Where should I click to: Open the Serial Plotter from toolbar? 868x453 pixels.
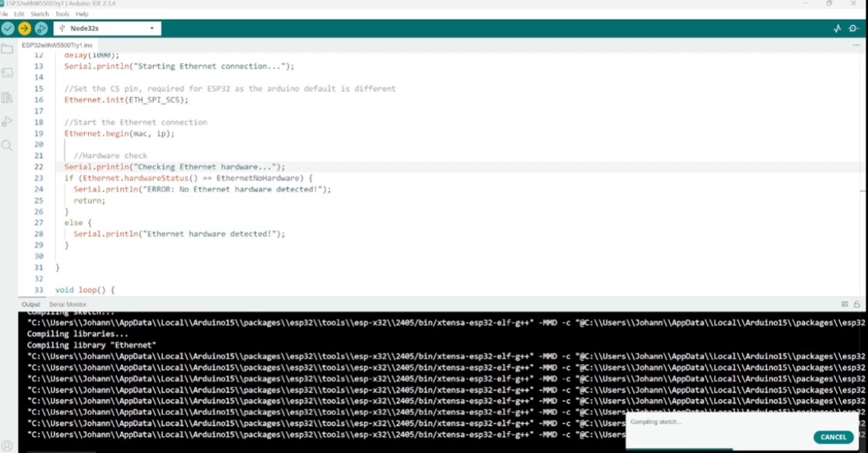click(837, 28)
